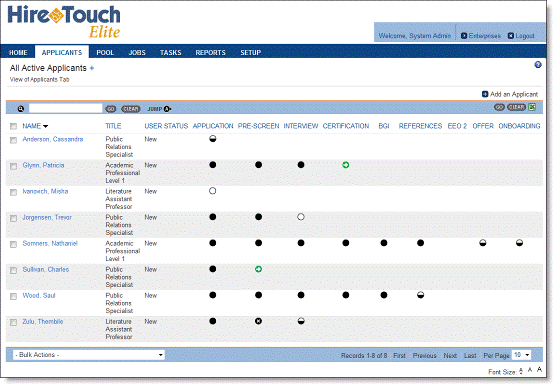553x384 pixels.
Task: Click Charles Sullivan's green Pre-Screen arrow
Action: (x=258, y=269)
